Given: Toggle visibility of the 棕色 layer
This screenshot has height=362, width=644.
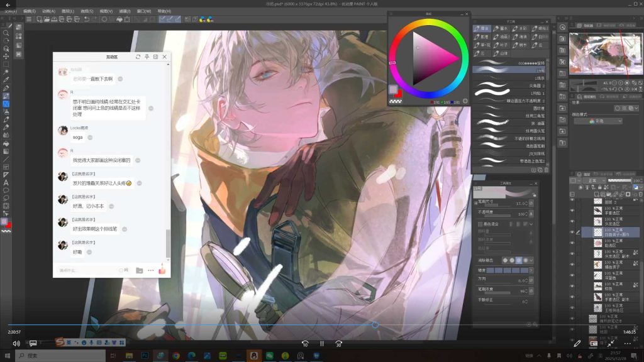Looking at the screenshot, I should 572,286.
